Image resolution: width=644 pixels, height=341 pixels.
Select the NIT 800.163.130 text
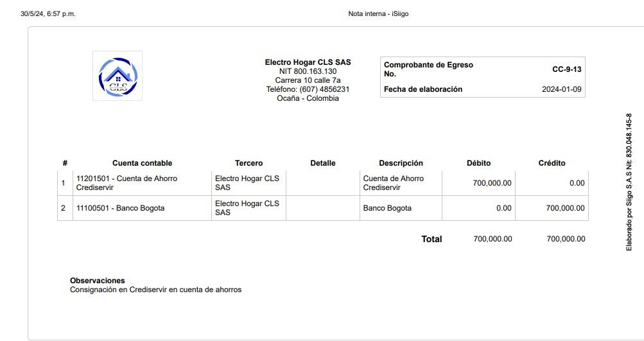308,71
